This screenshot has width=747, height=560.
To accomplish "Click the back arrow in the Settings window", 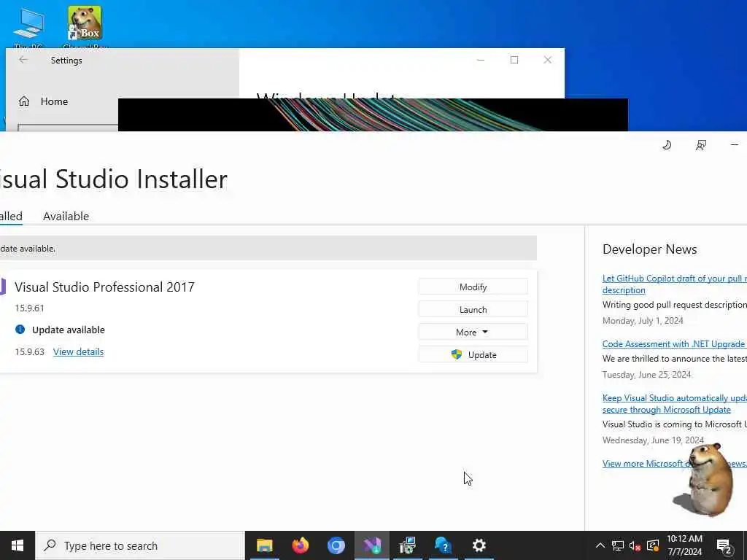I will [23, 60].
